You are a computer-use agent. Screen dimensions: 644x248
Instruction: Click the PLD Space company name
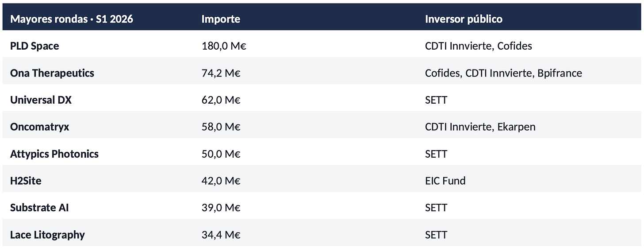tap(34, 46)
